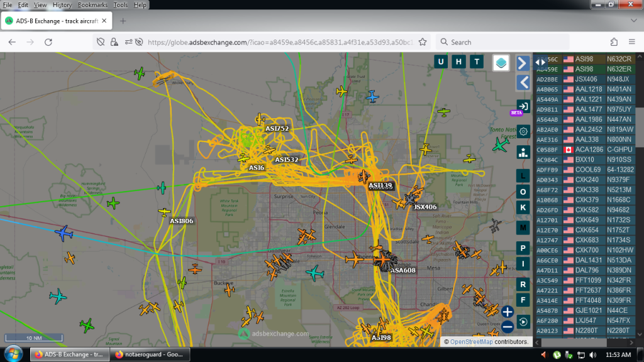The width and height of the screenshot is (644, 362).
Task: Toggle the P map option button
Action: (523, 248)
